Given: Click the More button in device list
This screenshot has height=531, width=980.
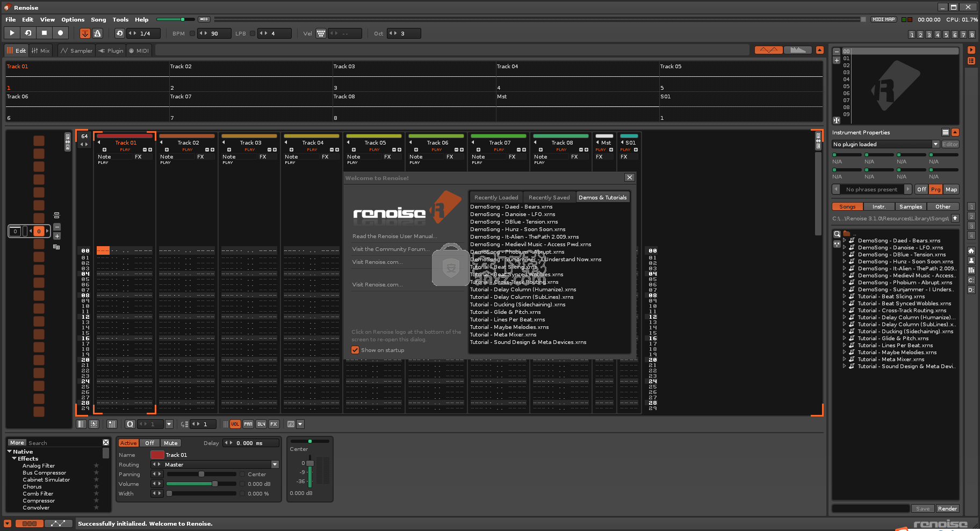Looking at the screenshot, I should [17, 443].
